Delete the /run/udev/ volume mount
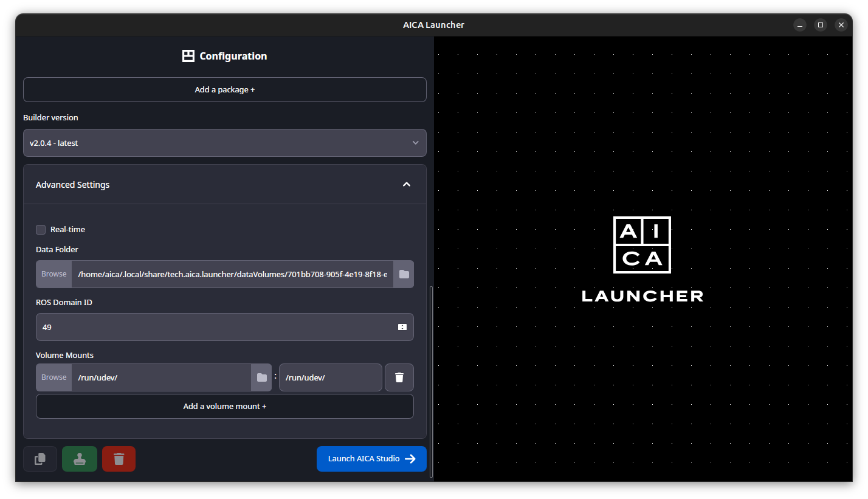This screenshot has height=499, width=868. tap(399, 377)
